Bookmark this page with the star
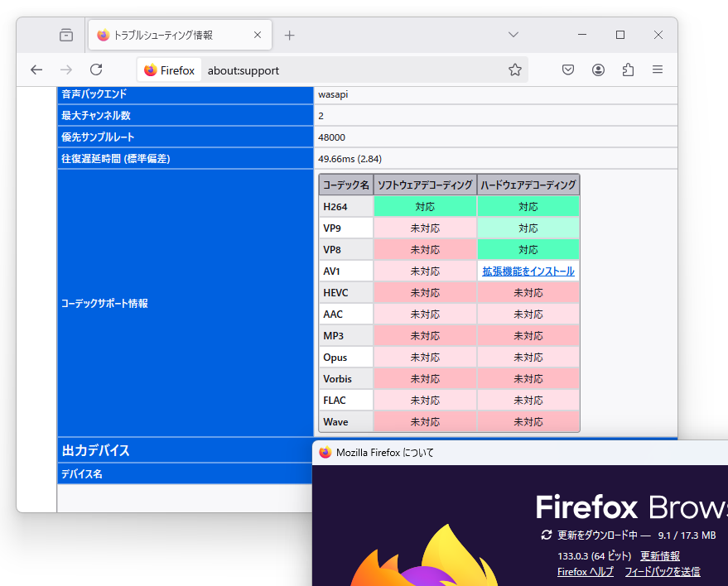The height and width of the screenshot is (586, 728). click(x=515, y=70)
